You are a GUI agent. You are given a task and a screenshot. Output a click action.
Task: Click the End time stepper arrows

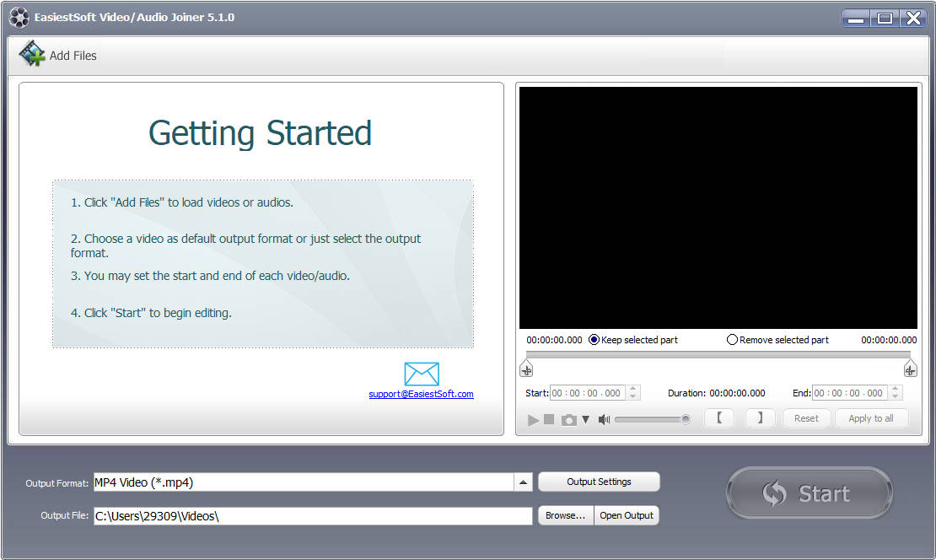point(896,393)
